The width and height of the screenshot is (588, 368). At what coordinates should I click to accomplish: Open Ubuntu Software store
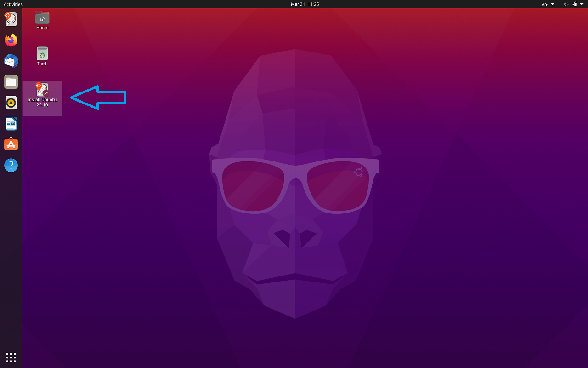coord(11,144)
